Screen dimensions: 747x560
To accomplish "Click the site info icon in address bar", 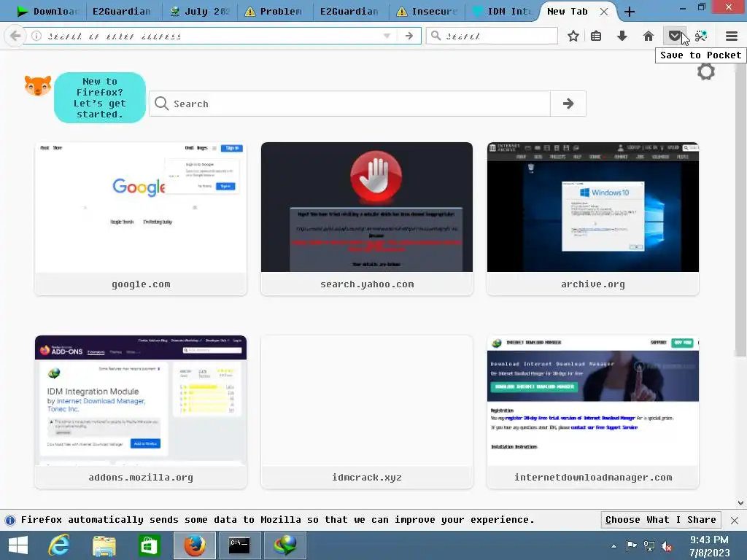I will click(x=36, y=36).
